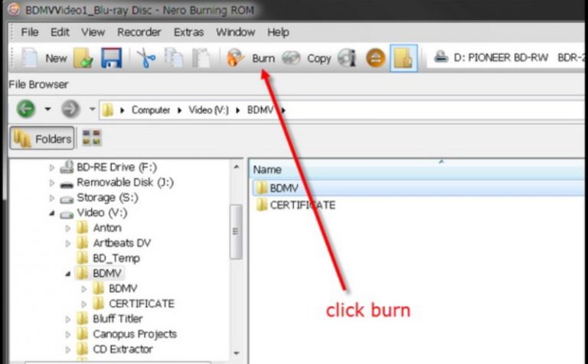This screenshot has width=588, height=364.
Task: Click the Paste clipboard icon
Action: point(201,58)
